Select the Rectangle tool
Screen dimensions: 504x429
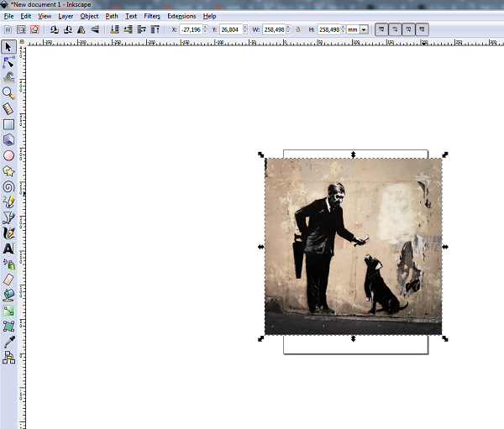[8, 124]
